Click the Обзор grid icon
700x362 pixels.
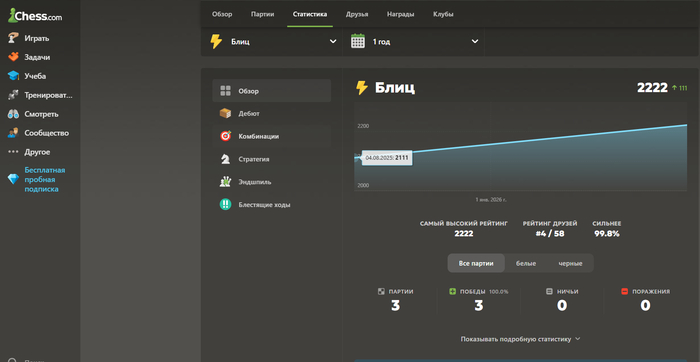[x=225, y=91]
